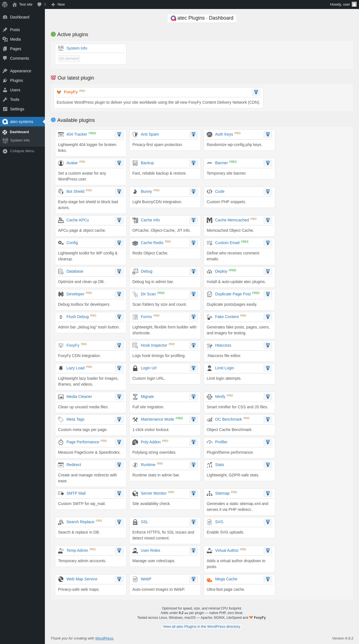This screenshot has width=359, height=644.
Task: Open the Fake Content plugin link
Action: point(227,317)
